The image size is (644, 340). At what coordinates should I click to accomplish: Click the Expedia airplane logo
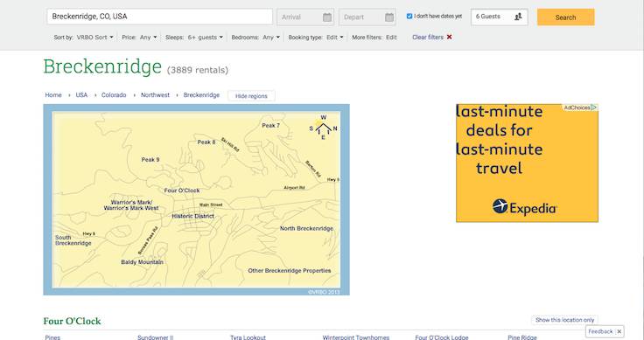click(x=500, y=206)
